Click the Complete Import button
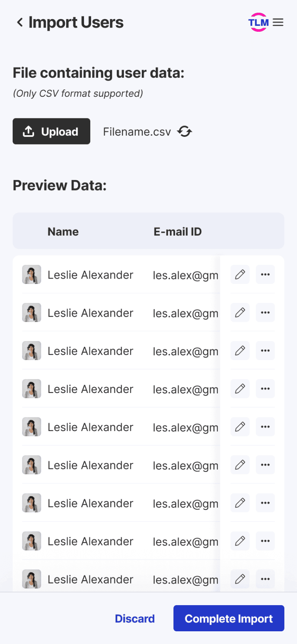297x644 pixels. (229, 618)
